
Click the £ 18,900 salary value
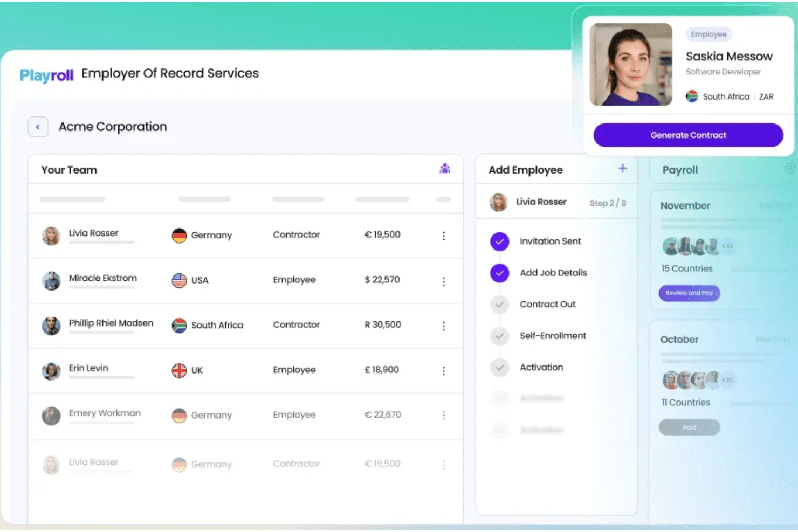(x=382, y=370)
